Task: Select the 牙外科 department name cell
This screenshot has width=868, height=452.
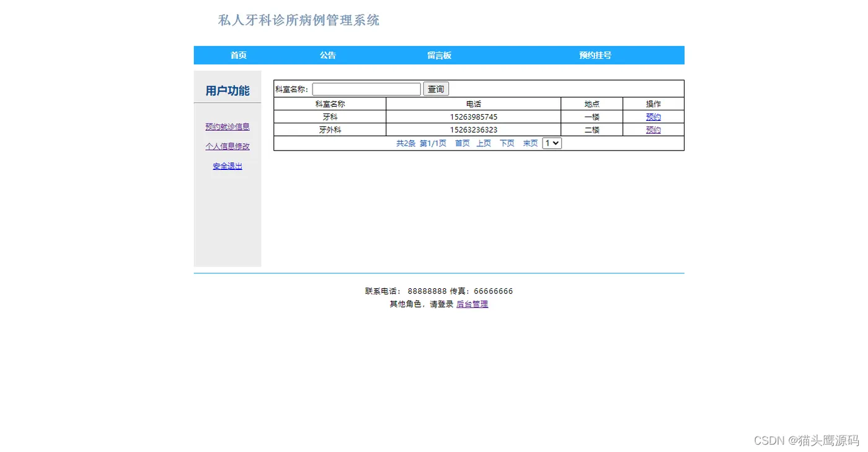Action: [330, 130]
